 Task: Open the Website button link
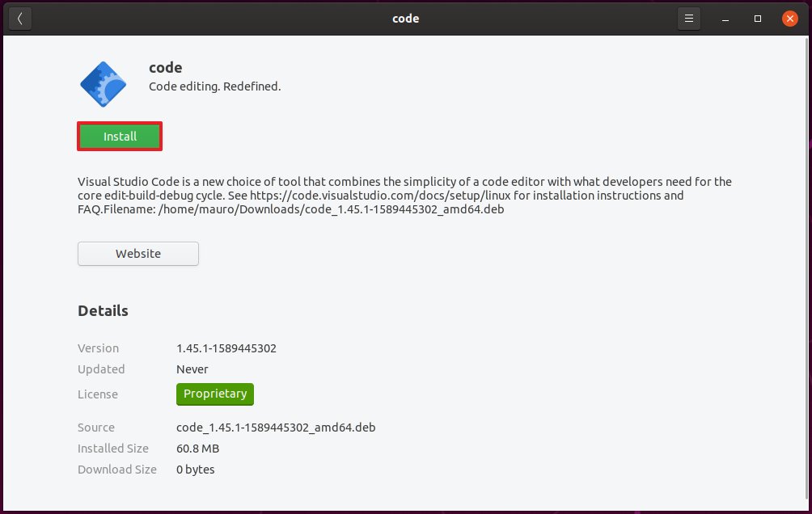click(138, 254)
